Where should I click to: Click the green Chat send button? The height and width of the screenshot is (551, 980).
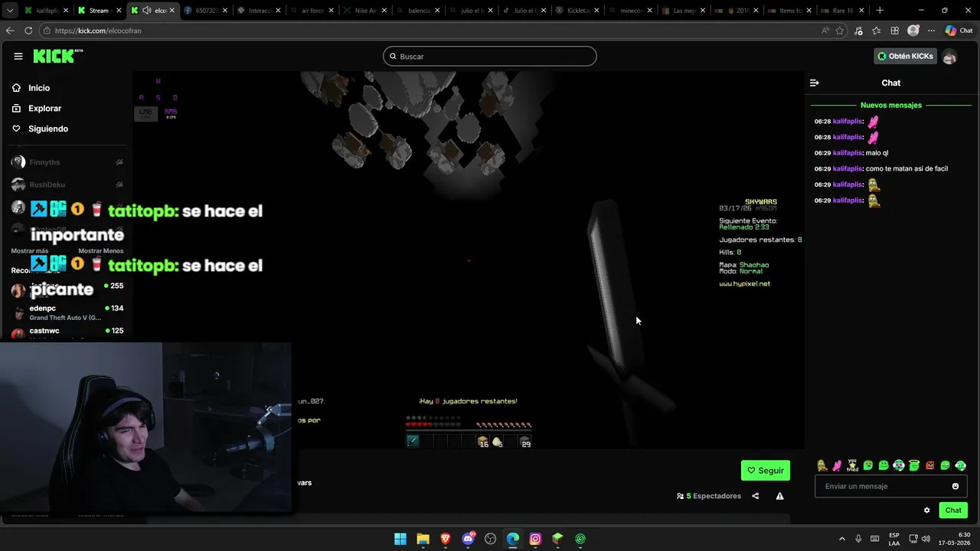[x=953, y=510]
